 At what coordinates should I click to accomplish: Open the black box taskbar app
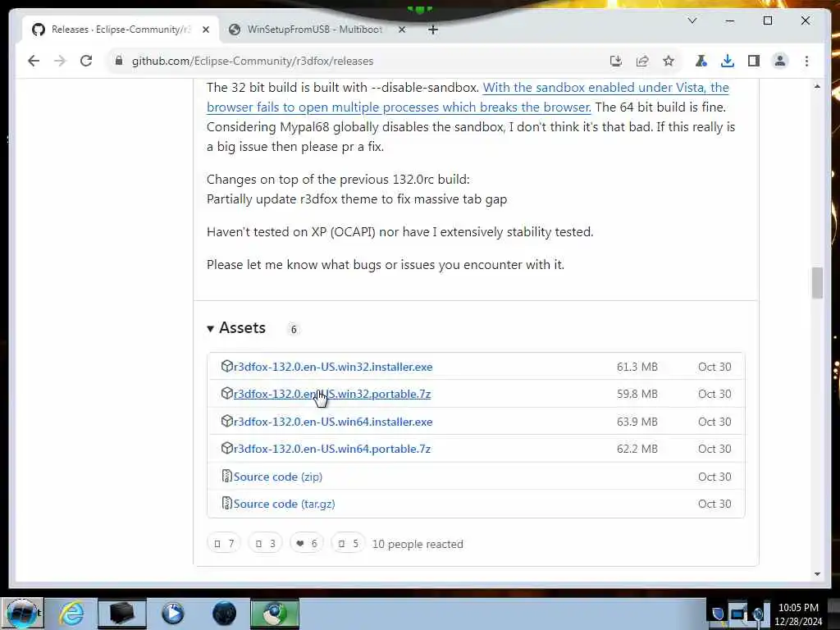point(121,614)
